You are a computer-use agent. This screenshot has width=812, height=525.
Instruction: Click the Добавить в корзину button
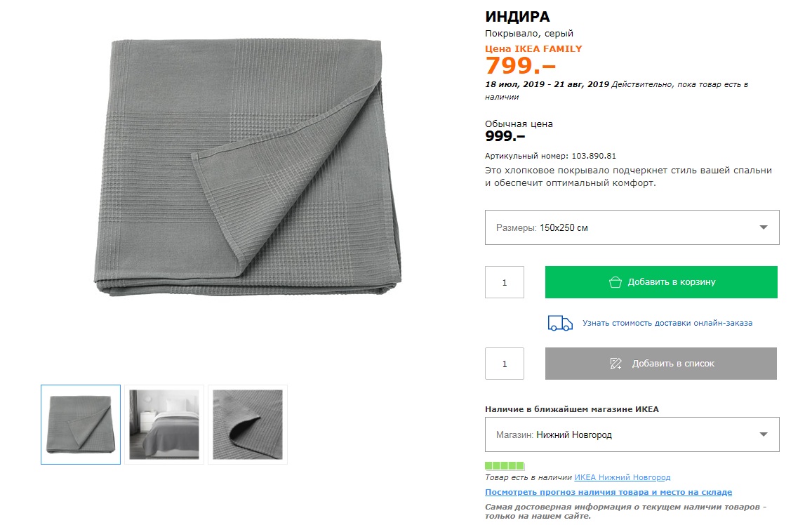(661, 282)
